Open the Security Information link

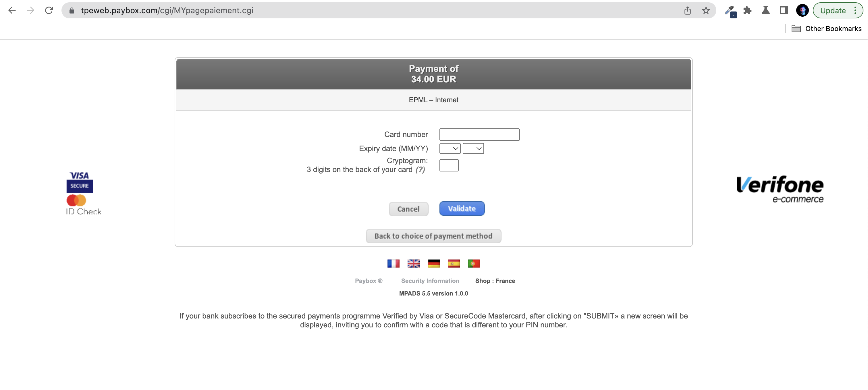430,281
